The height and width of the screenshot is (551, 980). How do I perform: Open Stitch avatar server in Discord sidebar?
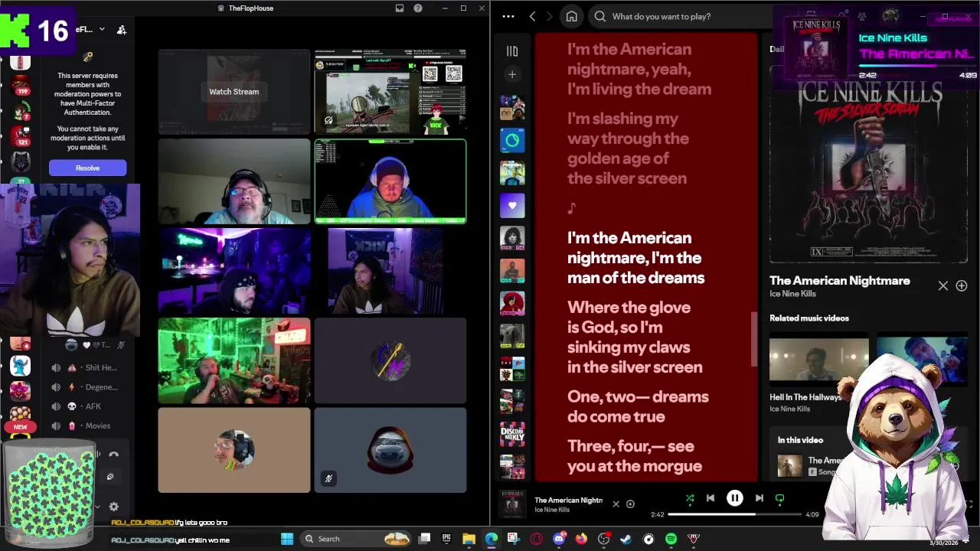coord(20,367)
